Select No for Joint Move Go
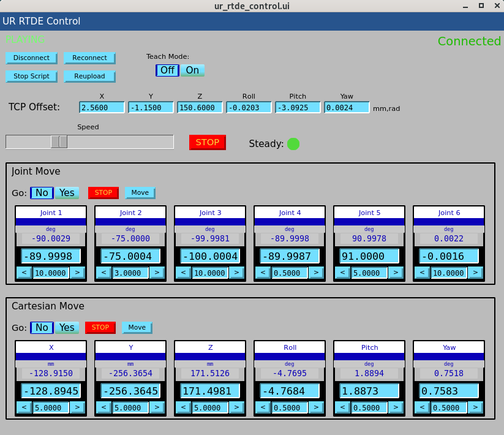 pos(42,192)
